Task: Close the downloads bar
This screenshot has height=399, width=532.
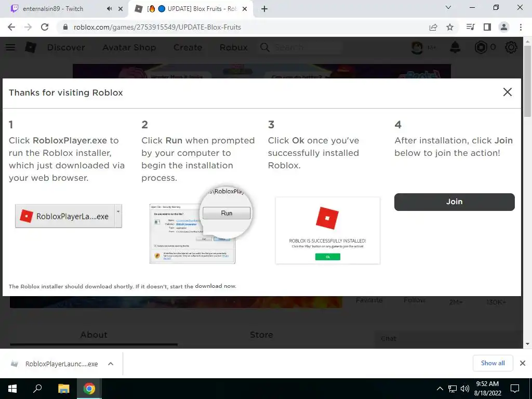Action: coord(523,363)
